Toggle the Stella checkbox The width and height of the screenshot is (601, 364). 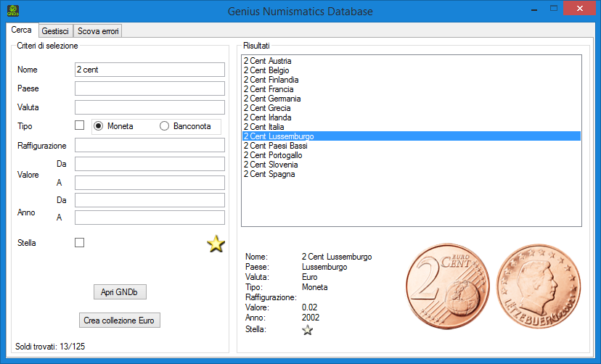[x=80, y=243]
